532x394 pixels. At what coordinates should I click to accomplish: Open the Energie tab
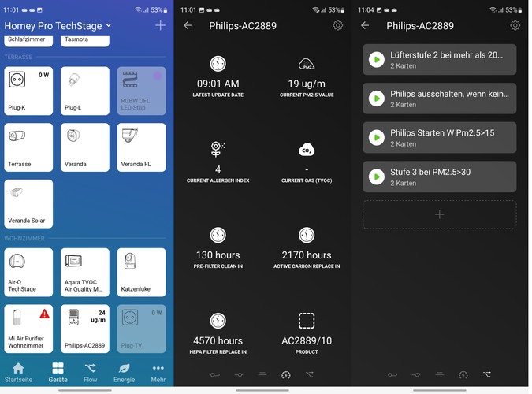(x=125, y=372)
